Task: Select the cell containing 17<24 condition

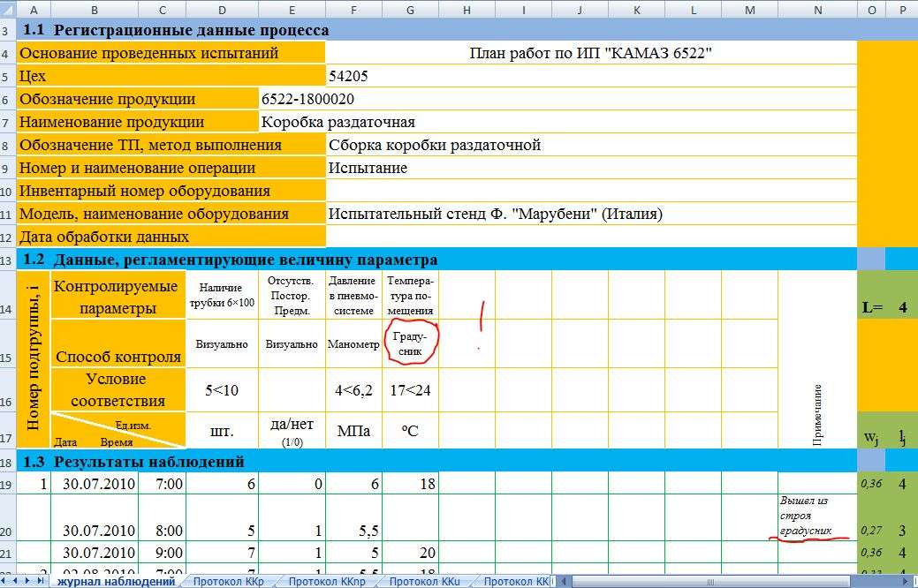Action: point(410,389)
